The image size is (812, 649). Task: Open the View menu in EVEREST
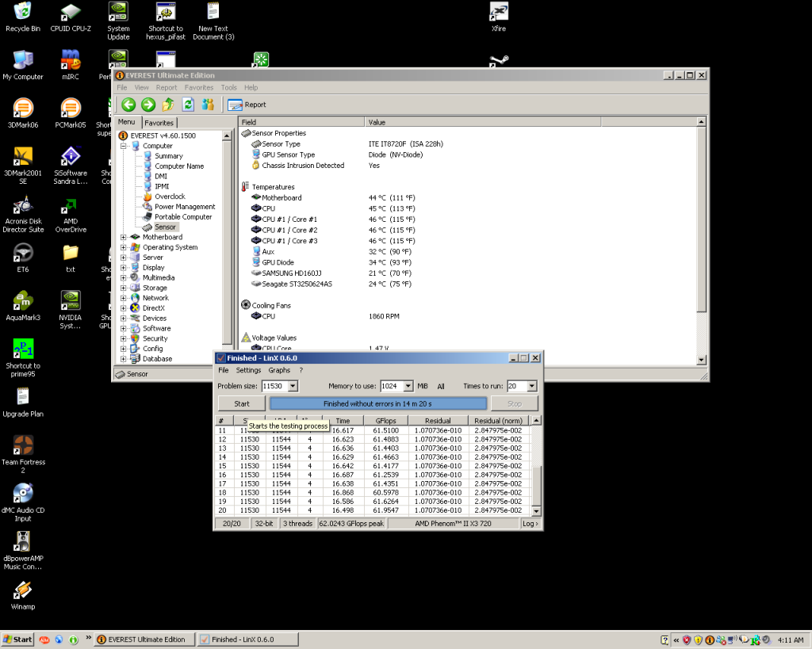click(141, 88)
